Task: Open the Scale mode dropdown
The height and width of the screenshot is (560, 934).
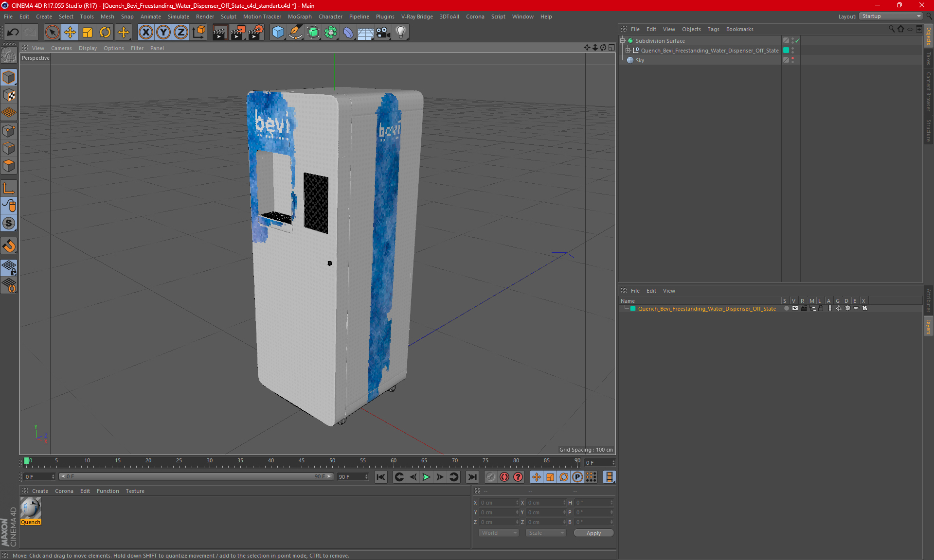Action: 545,533
